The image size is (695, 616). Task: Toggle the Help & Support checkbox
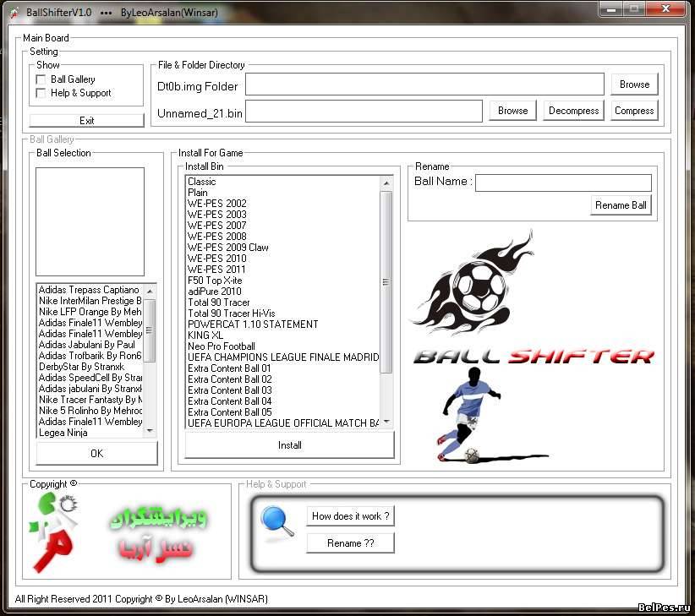[x=41, y=94]
